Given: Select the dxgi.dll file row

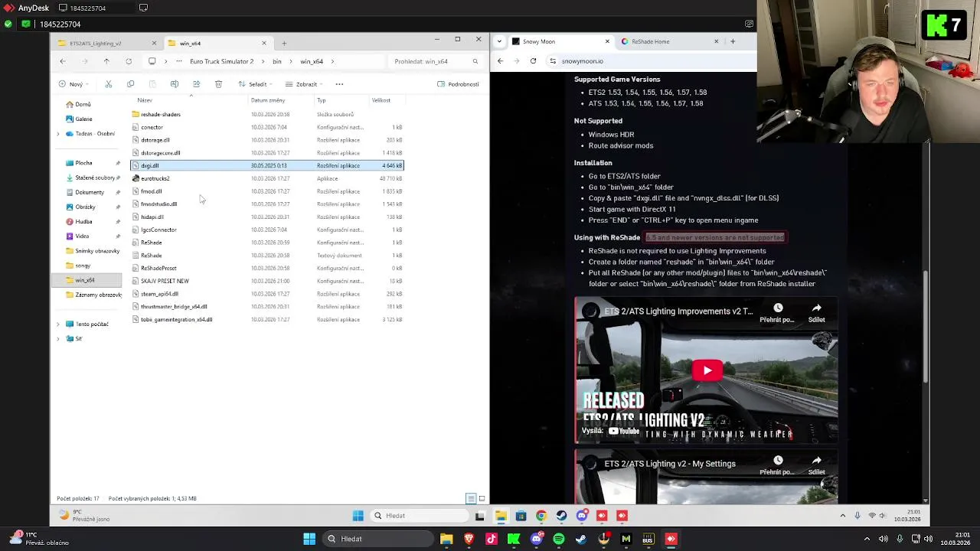Looking at the screenshot, I should [x=267, y=165].
